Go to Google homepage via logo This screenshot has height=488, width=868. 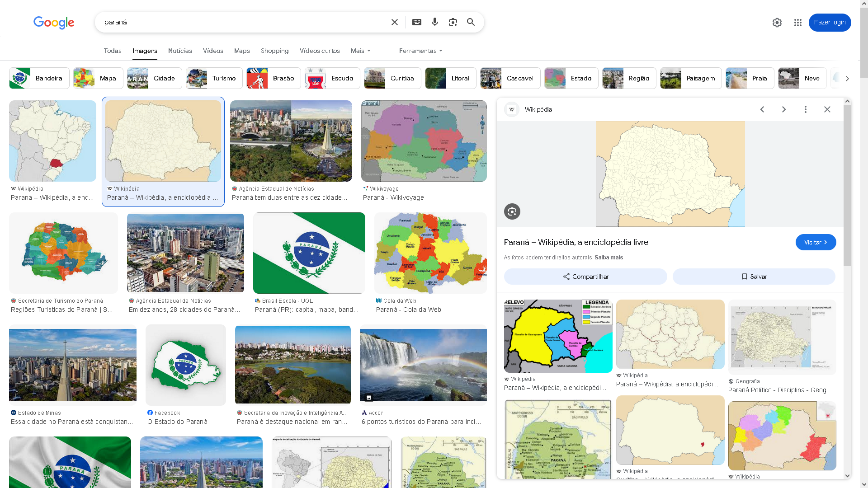54,23
